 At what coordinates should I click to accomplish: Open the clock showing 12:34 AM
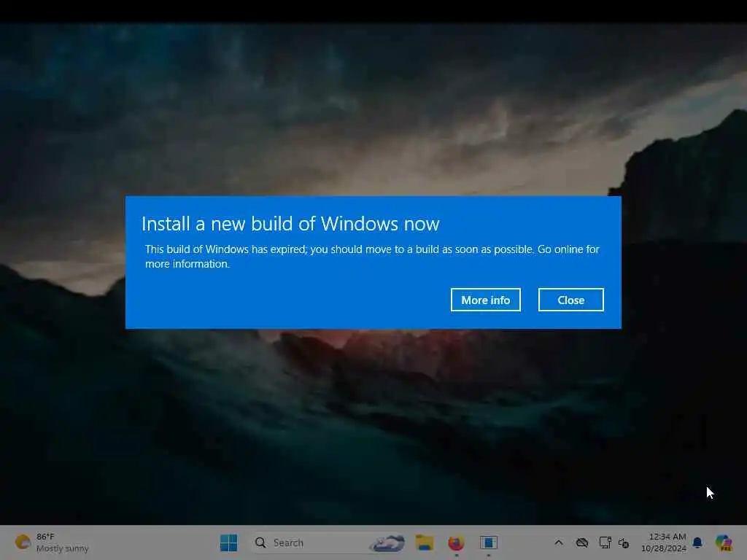click(x=667, y=537)
